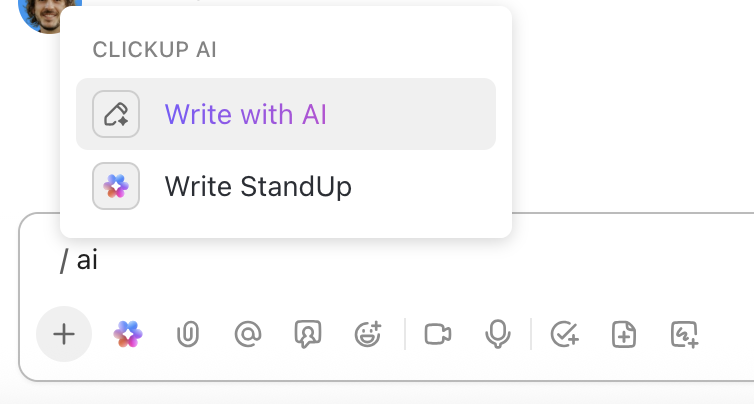Click the paperclip attachment icon
The image size is (754, 404).
[x=186, y=334]
